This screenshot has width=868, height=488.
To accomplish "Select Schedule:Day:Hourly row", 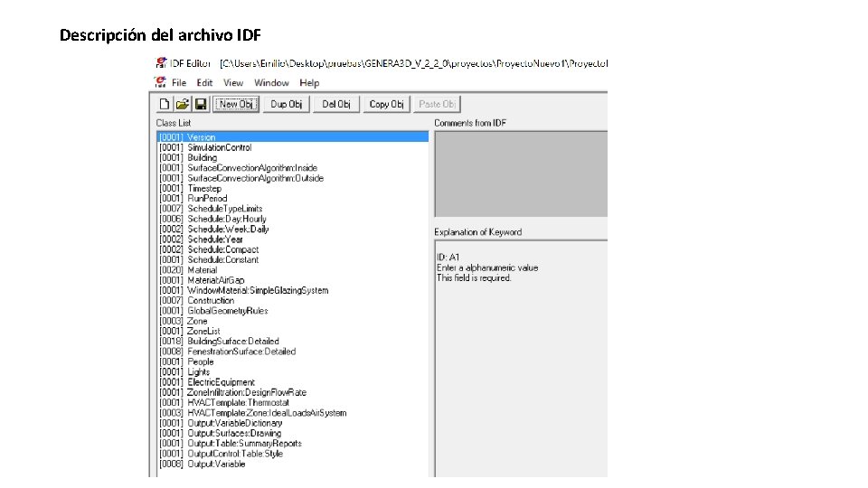I will click(x=293, y=219).
